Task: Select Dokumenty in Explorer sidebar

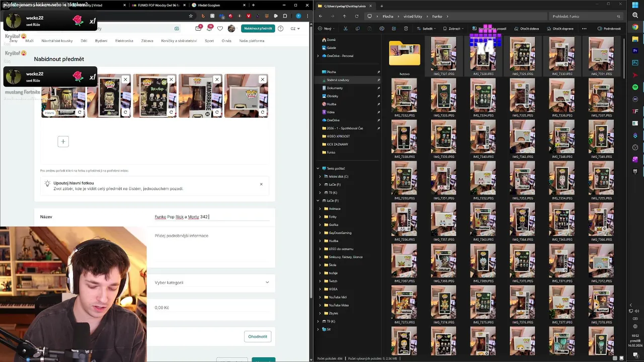Action: [335, 88]
